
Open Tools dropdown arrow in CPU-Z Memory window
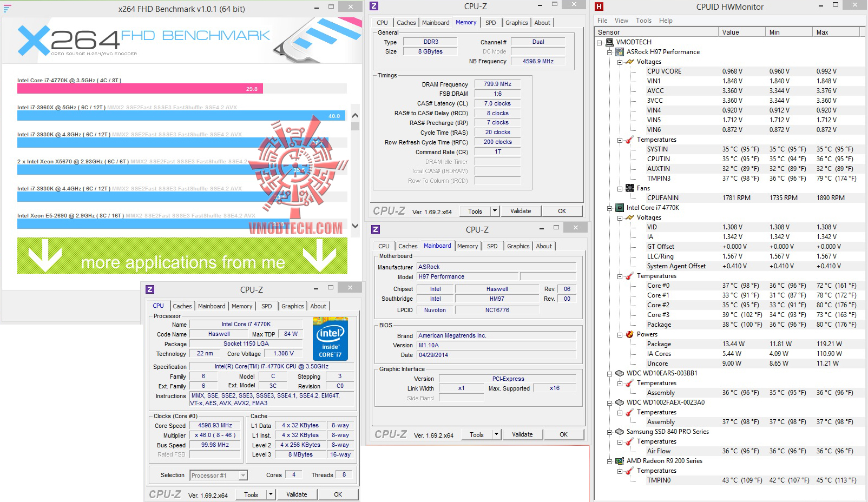pyautogui.click(x=495, y=211)
